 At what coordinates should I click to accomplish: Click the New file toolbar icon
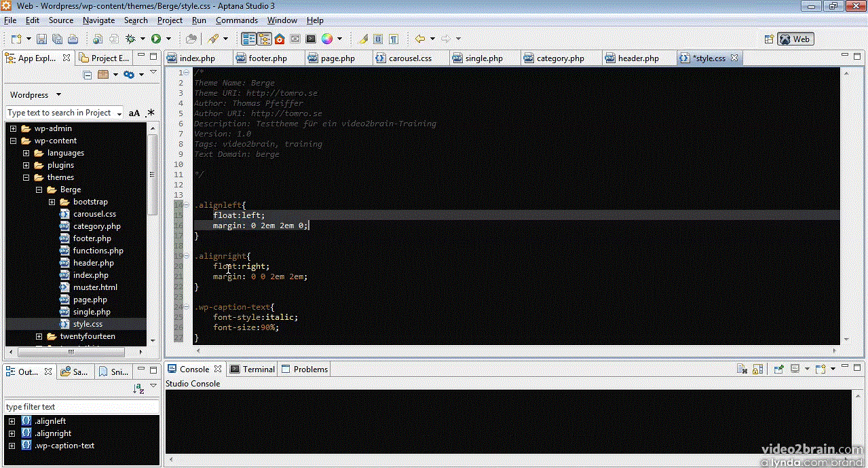(16, 39)
